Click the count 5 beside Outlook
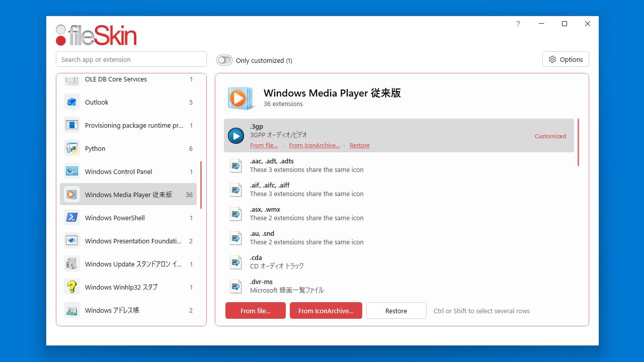The height and width of the screenshot is (362, 644). (x=191, y=102)
